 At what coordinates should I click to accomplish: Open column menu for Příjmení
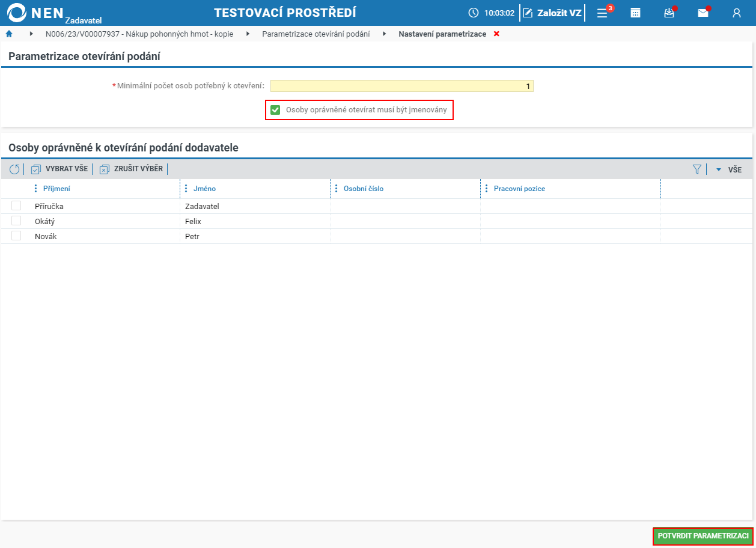(x=35, y=189)
